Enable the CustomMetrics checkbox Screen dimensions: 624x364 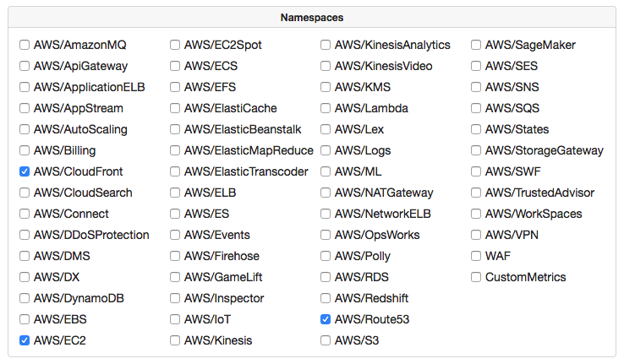(476, 277)
